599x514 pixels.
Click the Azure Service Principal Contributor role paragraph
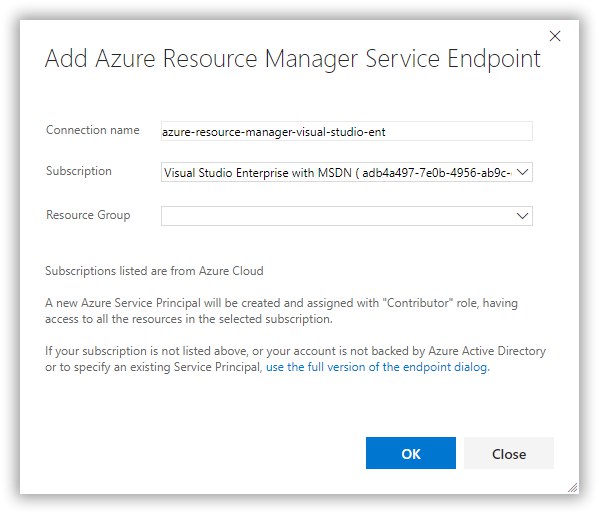point(282,311)
